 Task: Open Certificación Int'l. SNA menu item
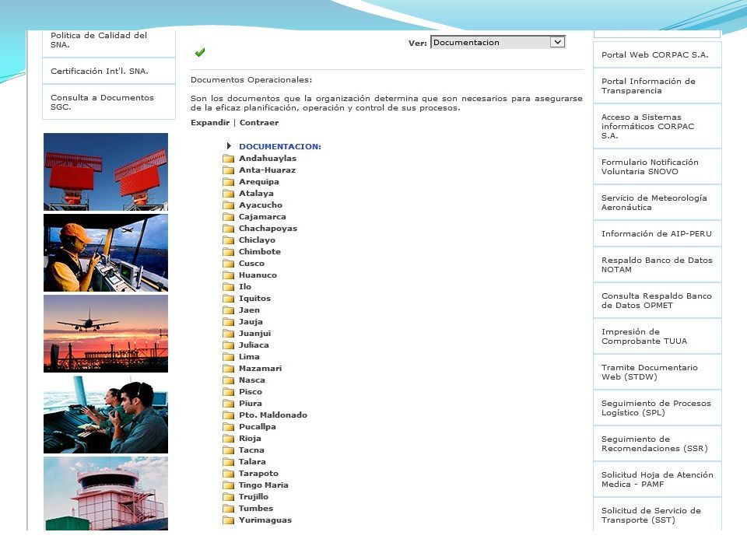109,71
